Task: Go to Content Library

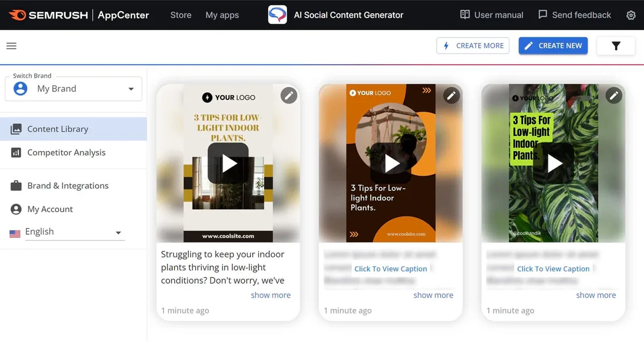Action: [x=74, y=129]
